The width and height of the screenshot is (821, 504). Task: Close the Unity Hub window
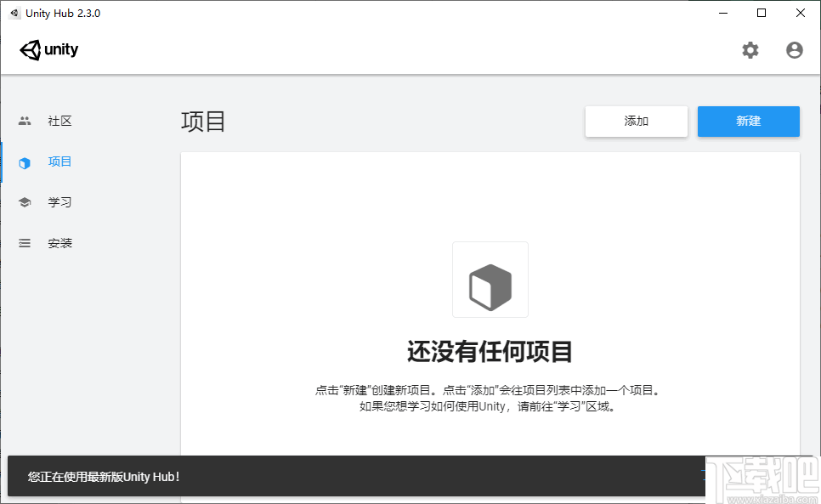[801, 13]
